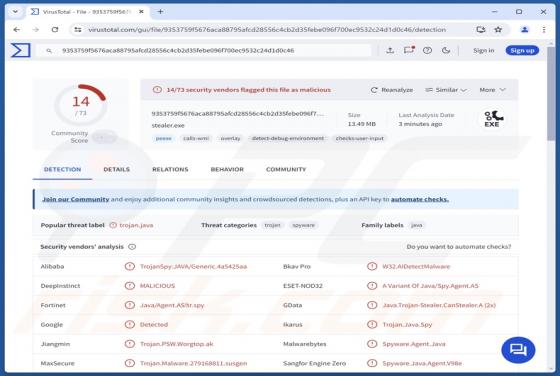
Task: Open the browser profile icon
Action: (524, 30)
